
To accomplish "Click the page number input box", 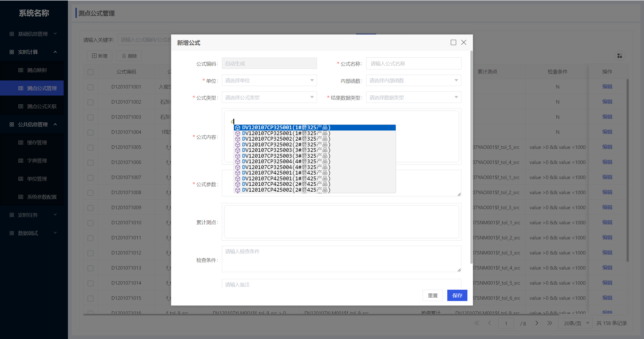I will (506, 323).
